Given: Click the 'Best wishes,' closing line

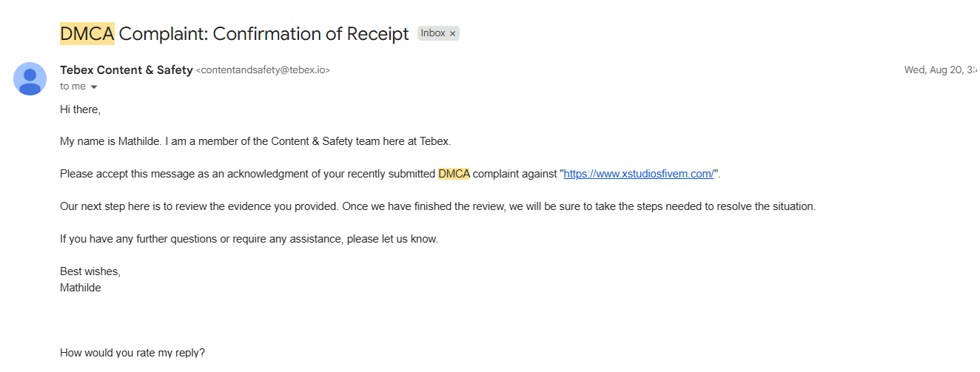Looking at the screenshot, I should tap(90, 271).
